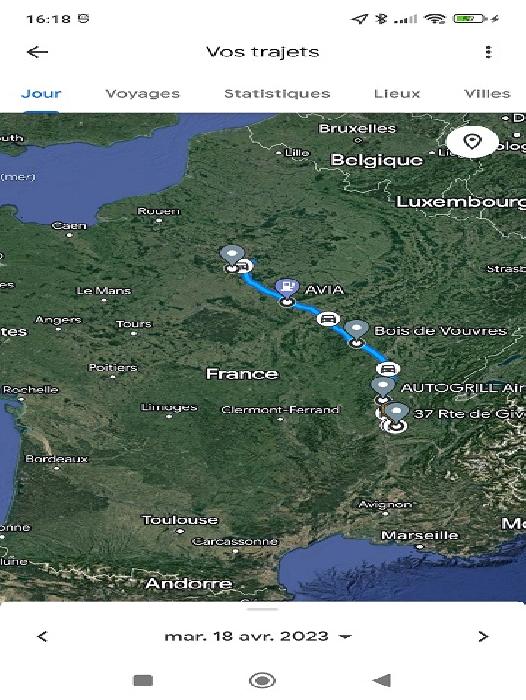Tap the back arrow icon
This screenshot has width=526, height=700.
(x=38, y=52)
